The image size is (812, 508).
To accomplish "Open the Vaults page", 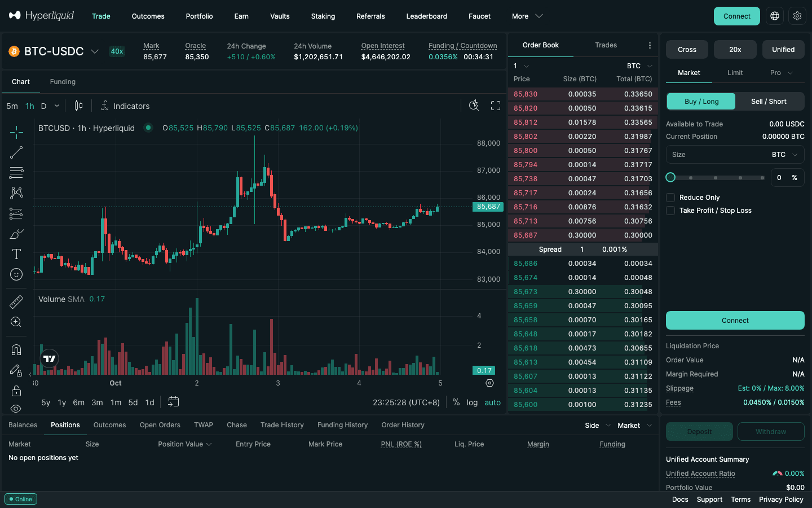I will (280, 16).
